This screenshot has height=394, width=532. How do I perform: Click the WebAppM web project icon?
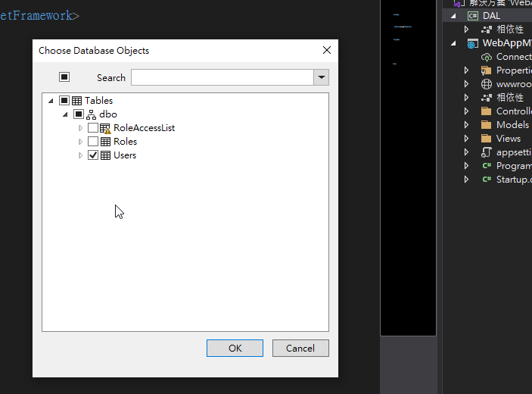[473, 43]
